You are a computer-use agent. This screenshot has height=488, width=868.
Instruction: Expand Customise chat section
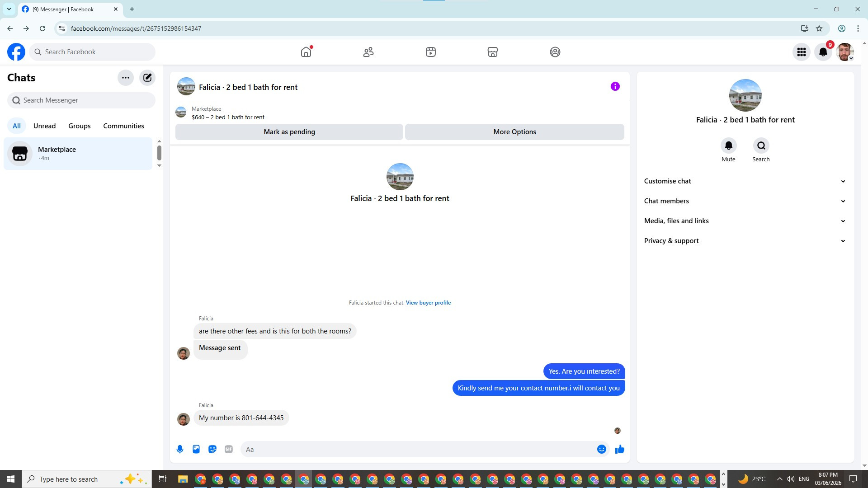(x=745, y=181)
